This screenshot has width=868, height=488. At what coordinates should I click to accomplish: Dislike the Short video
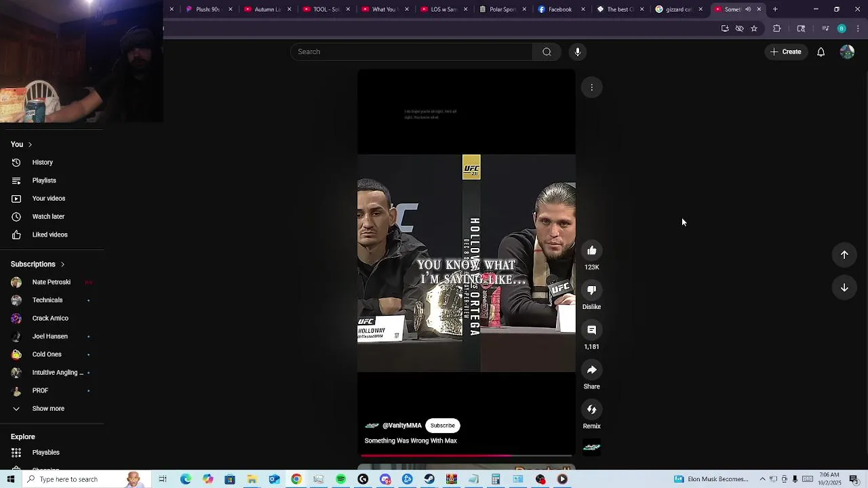[x=591, y=290]
